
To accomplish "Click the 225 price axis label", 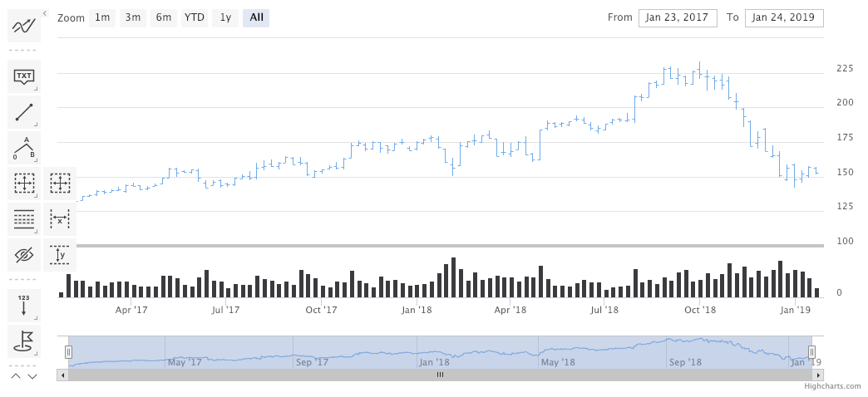I will [844, 69].
